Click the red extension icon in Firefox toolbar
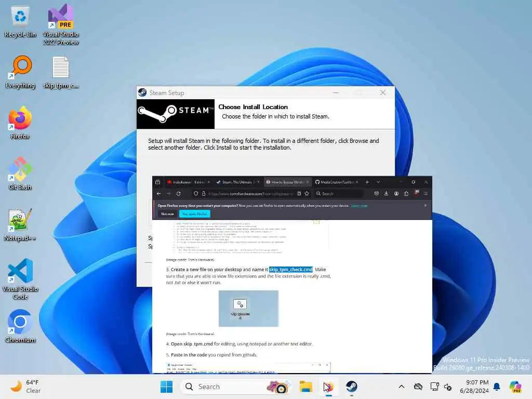Image resolution: width=532 pixels, height=399 pixels. pos(416,193)
